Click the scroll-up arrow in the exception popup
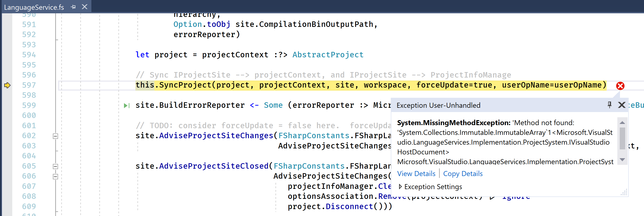644x216 pixels. 623,123
